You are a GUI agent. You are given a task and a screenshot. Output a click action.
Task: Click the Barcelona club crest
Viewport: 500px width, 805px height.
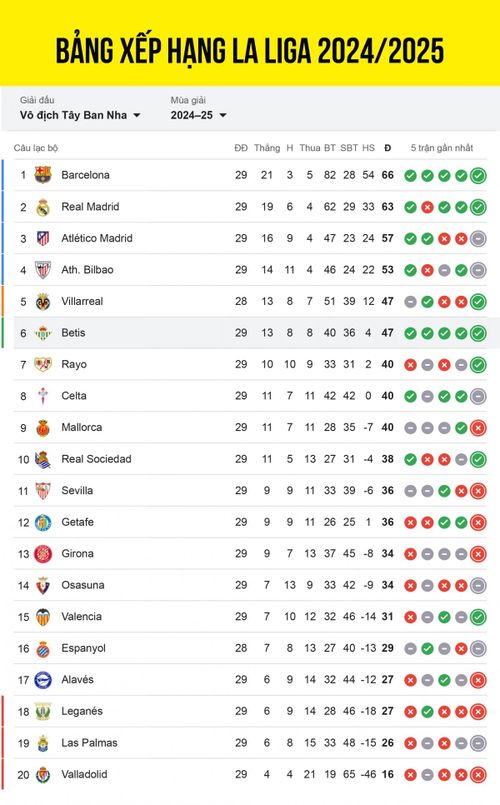pos(43,175)
